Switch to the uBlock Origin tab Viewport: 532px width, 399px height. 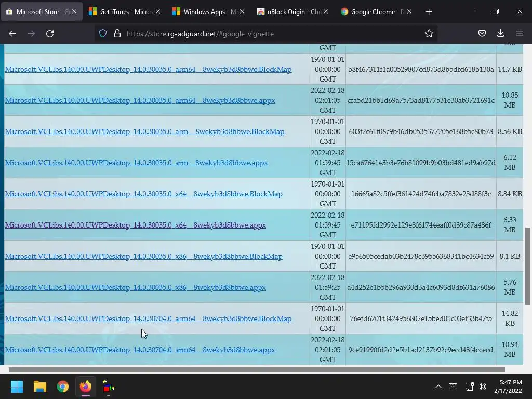coord(292,12)
